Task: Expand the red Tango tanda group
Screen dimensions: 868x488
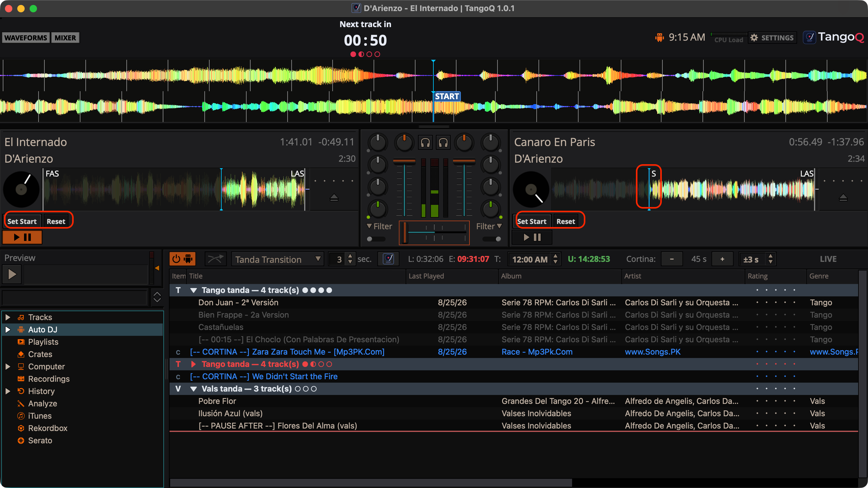Action: 193,364
